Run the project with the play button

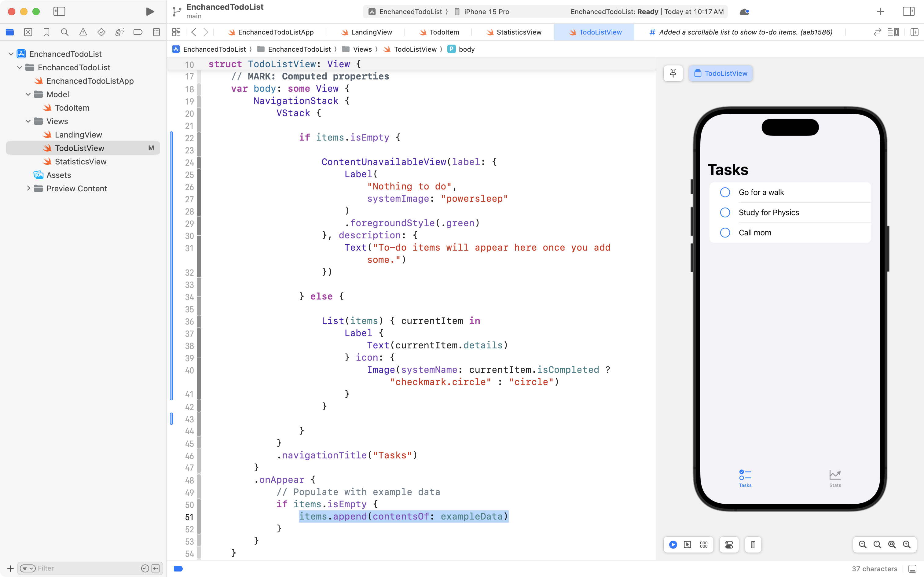coord(149,11)
